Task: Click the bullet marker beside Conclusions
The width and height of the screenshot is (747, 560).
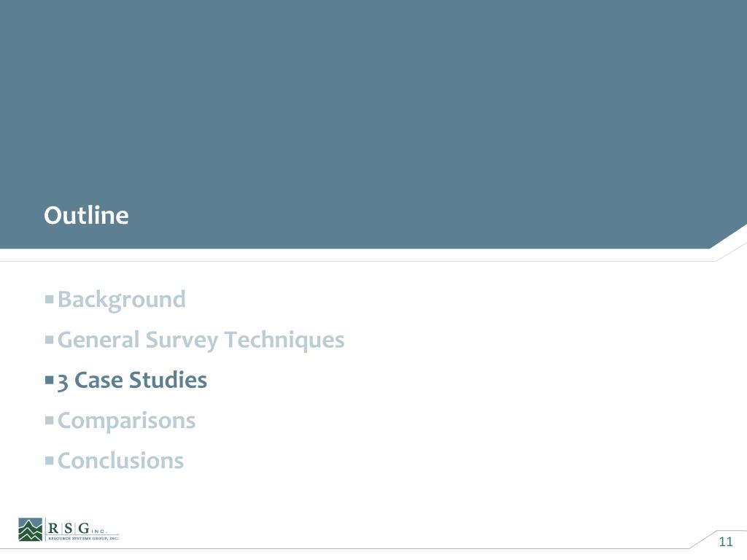Action: point(49,461)
